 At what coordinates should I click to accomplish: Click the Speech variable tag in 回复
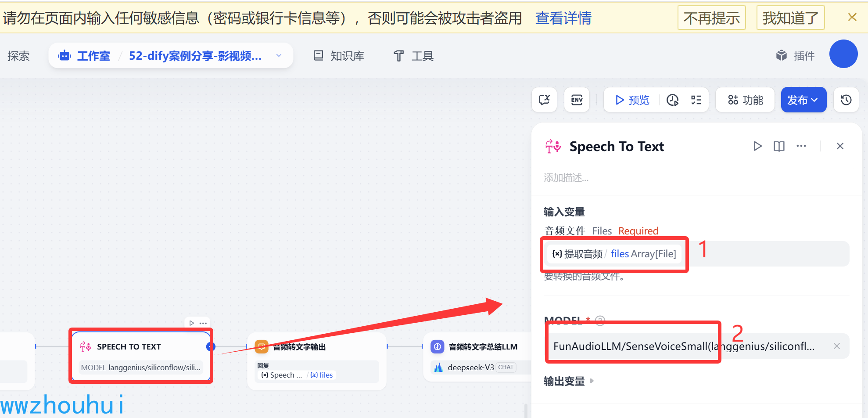pyautogui.click(x=282, y=375)
